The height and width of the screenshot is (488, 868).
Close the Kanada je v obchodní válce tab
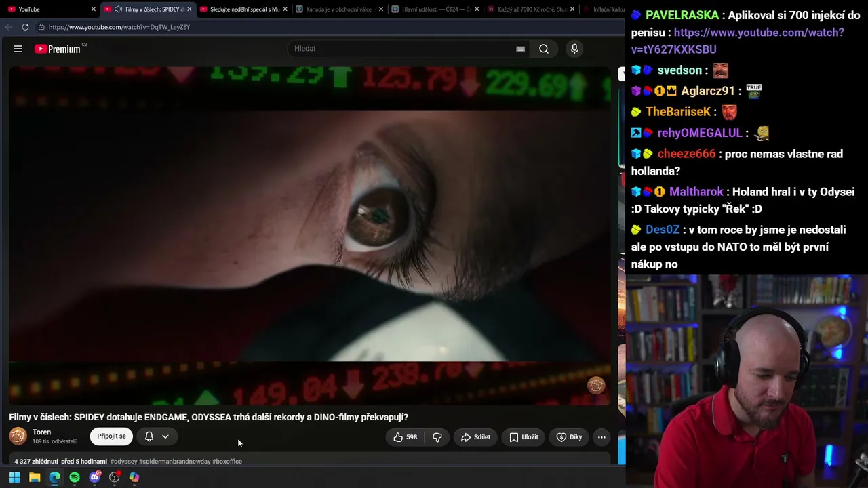[x=381, y=9]
